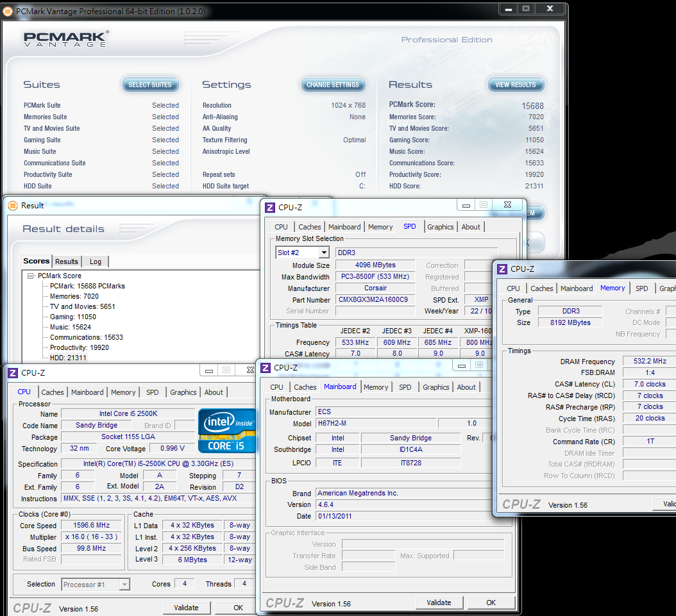Click CPU-Z icon on the Memory window title bar
Screen dimensions: 676x616
(x=501, y=269)
